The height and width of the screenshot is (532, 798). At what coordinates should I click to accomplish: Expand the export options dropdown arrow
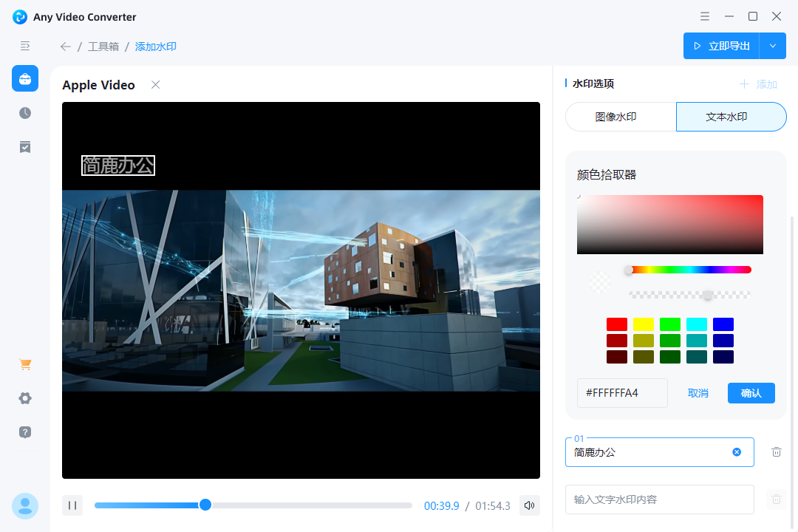(x=773, y=46)
